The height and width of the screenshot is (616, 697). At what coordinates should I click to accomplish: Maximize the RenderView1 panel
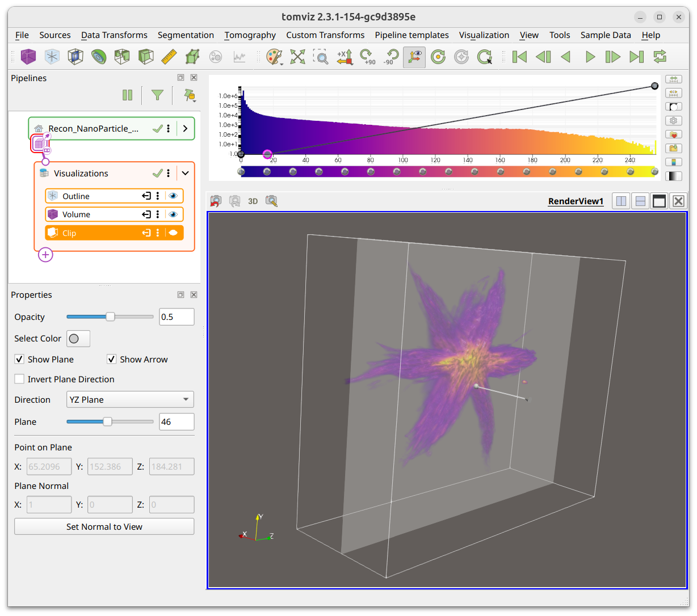[x=659, y=201]
